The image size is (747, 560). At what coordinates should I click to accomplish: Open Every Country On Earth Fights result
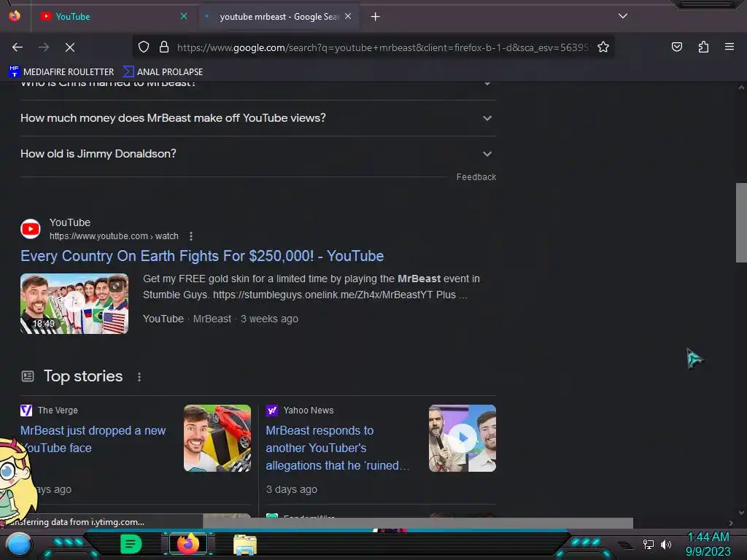202,256
